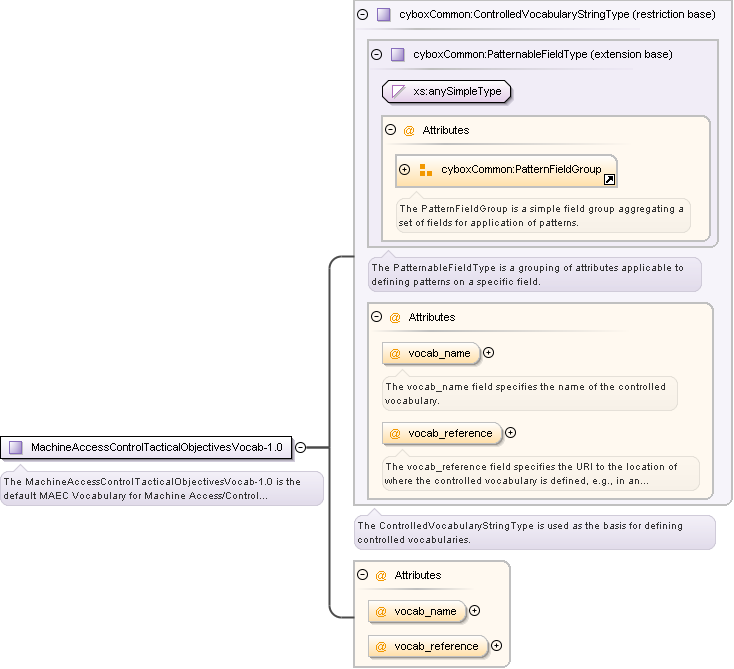Select bottom vocab_reference attribute node
Viewport: 734px width, 669px height.
click(x=428, y=647)
